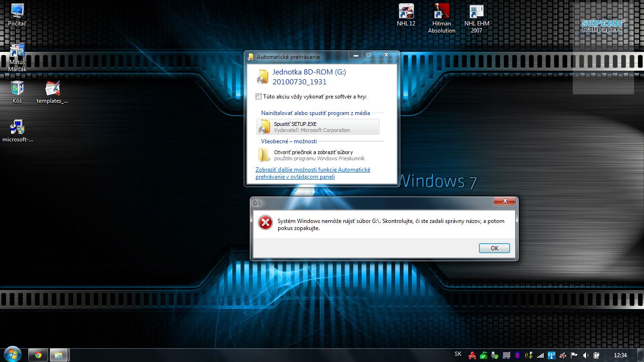
Task: Open the Bluetooth tray icon
Action: pyautogui.click(x=517, y=355)
